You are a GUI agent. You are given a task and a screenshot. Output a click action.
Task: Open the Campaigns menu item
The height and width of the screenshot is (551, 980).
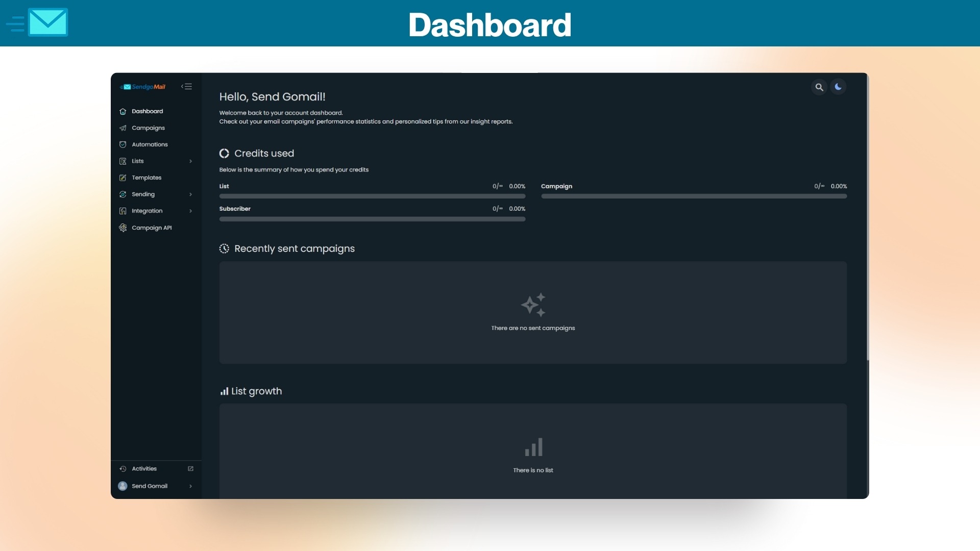pos(148,128)
